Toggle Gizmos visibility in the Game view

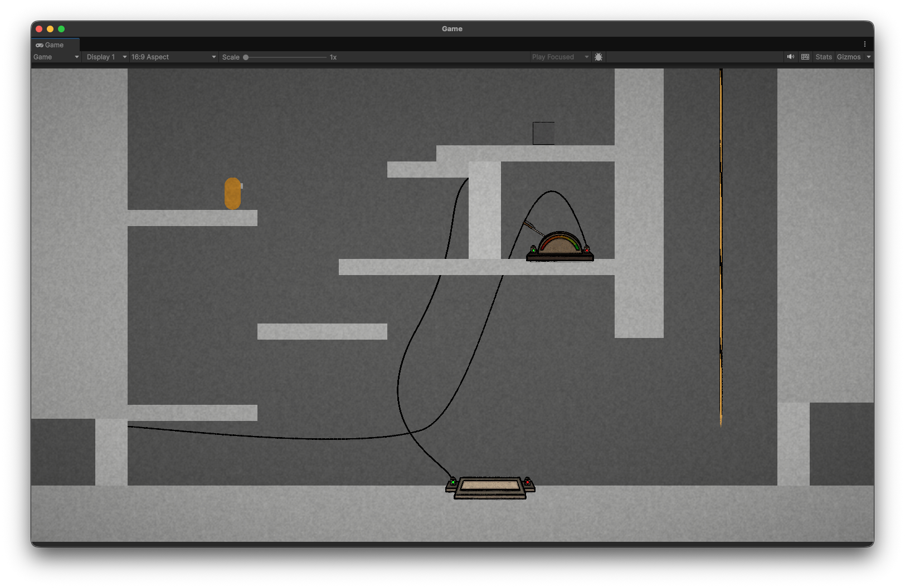click(x=848, y=57)
